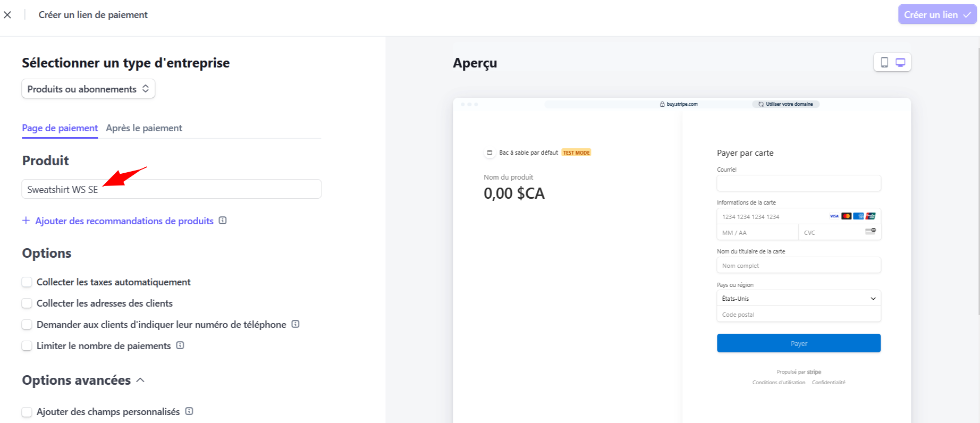Check Limiter le nombre de paiements
This screenshot has height=423, width=980.
(27, 346)
